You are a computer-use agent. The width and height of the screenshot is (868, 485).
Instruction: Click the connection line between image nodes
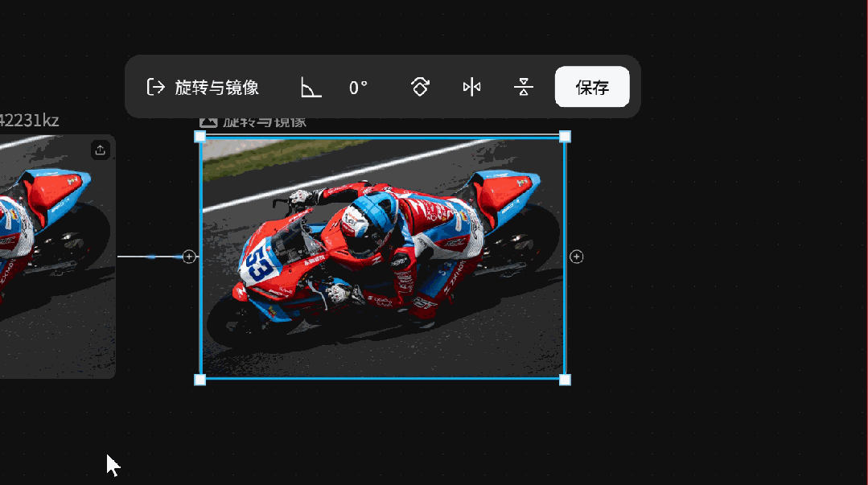[150, 257]
